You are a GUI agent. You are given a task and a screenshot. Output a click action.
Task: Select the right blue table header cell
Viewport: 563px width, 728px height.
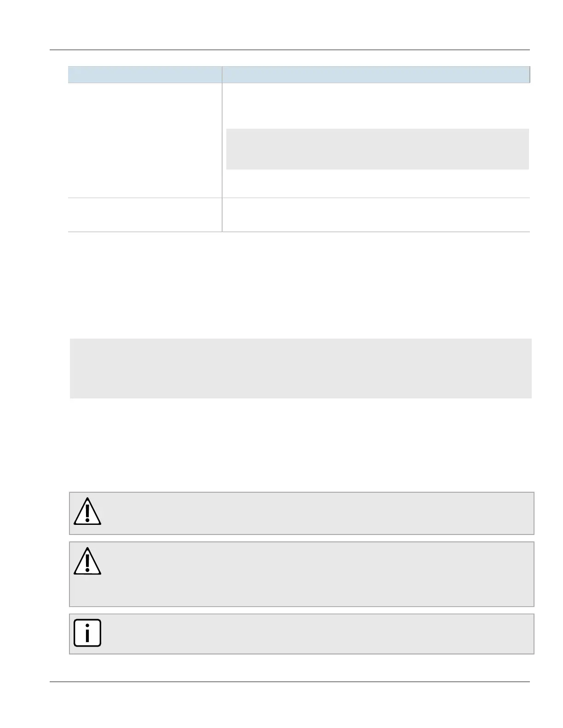coord(376,74)
